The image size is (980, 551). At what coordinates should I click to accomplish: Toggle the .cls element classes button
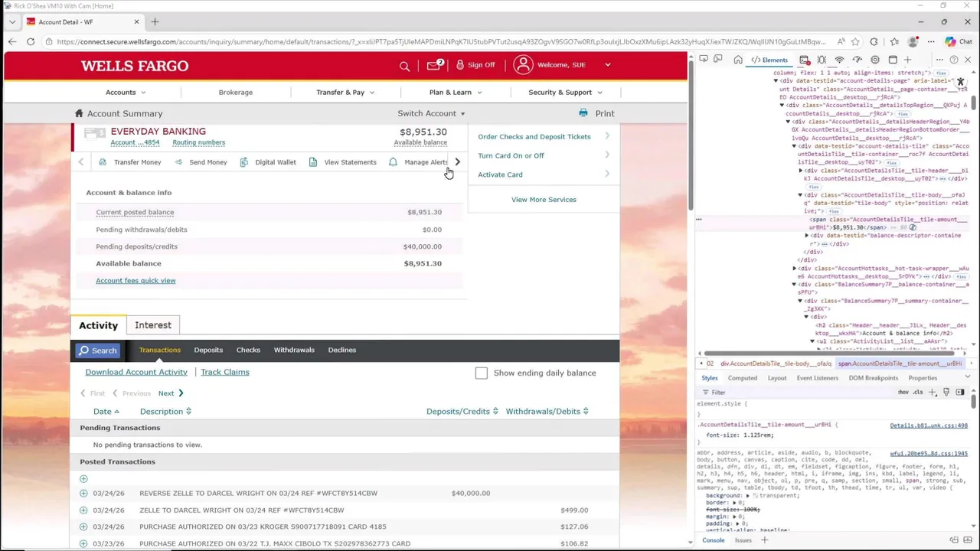tap(918, 392)
